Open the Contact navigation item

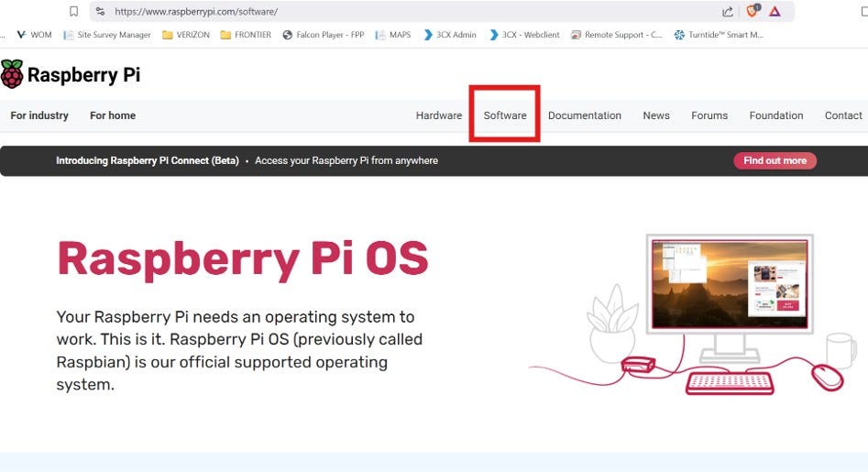click(x=843, y=115)
